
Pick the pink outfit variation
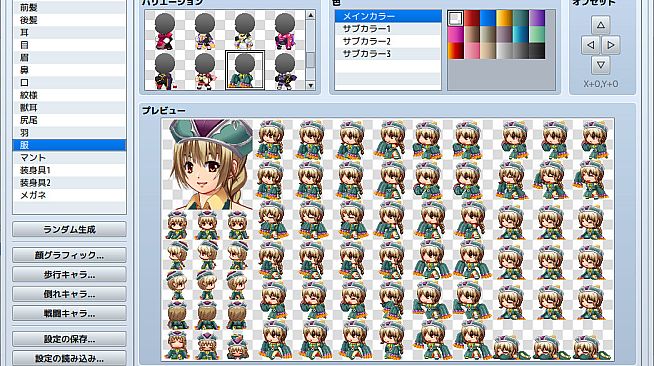point(285,31)
